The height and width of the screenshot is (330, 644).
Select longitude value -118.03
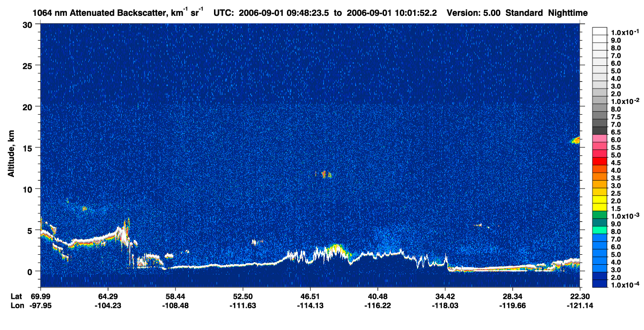(x=445, y=306)
